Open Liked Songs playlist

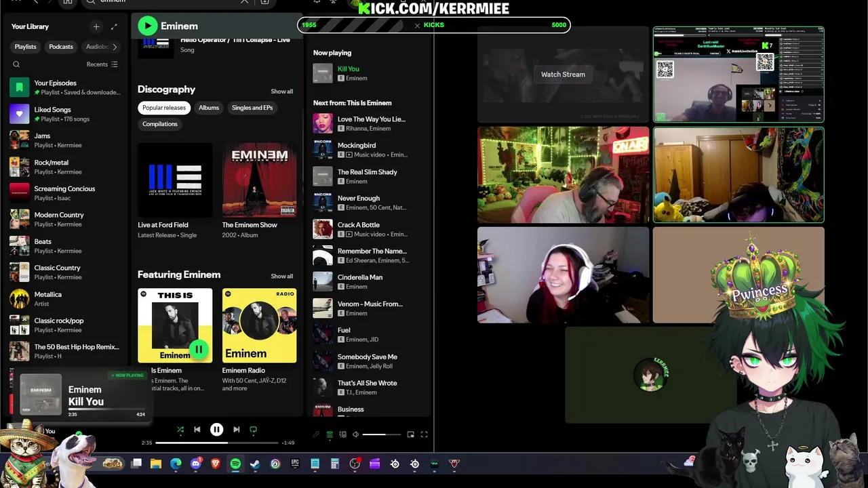point(65,114)
